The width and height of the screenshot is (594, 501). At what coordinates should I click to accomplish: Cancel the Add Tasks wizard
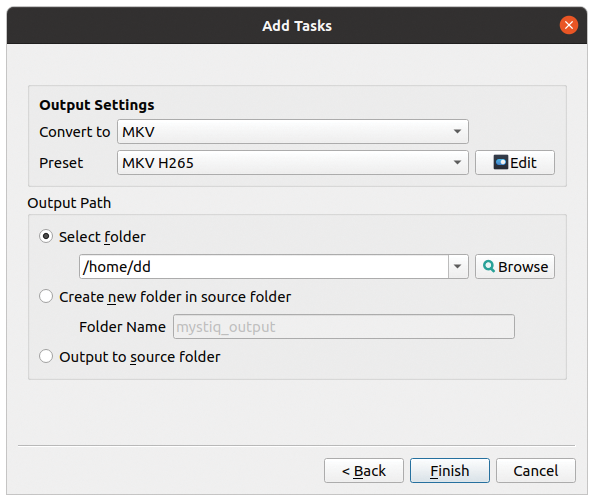pos(536,471)
